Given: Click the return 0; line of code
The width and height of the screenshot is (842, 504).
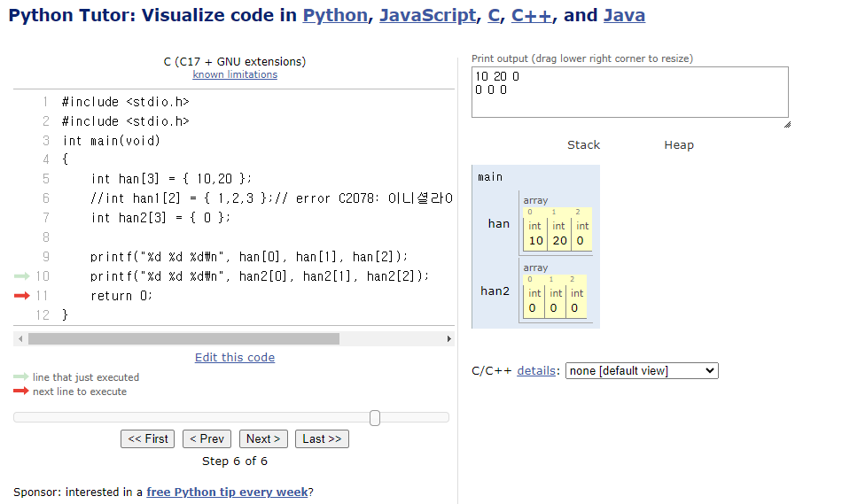Looking at the screenshot, I should (121, 296).
